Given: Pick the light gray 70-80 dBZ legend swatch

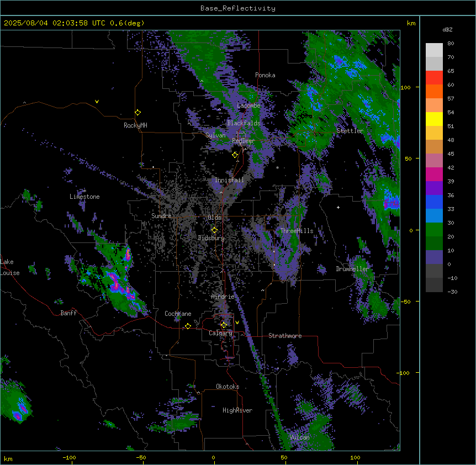Looking at the screenshot, I should [434, 50].
